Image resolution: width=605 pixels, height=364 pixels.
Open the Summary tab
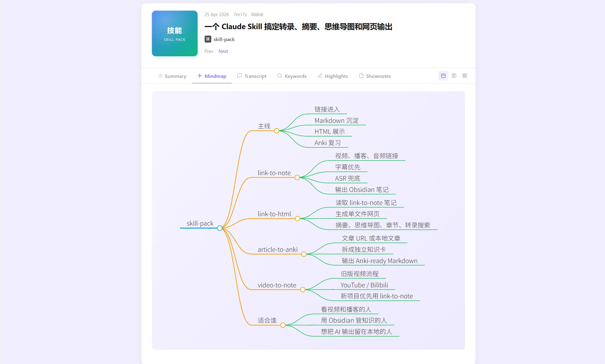tap(172, 76)
